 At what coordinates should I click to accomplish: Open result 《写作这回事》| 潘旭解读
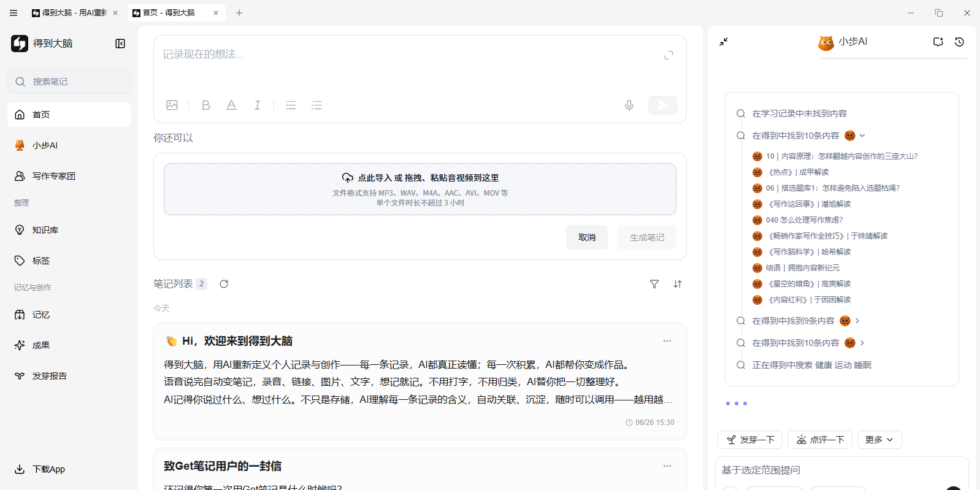click(x=802, y=204)
